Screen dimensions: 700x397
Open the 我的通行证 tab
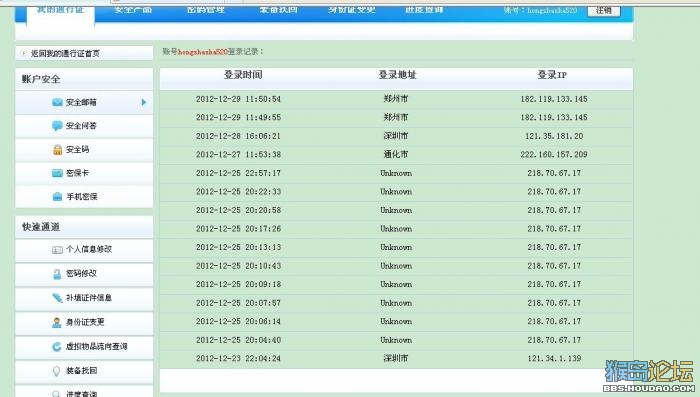point(60,9)
